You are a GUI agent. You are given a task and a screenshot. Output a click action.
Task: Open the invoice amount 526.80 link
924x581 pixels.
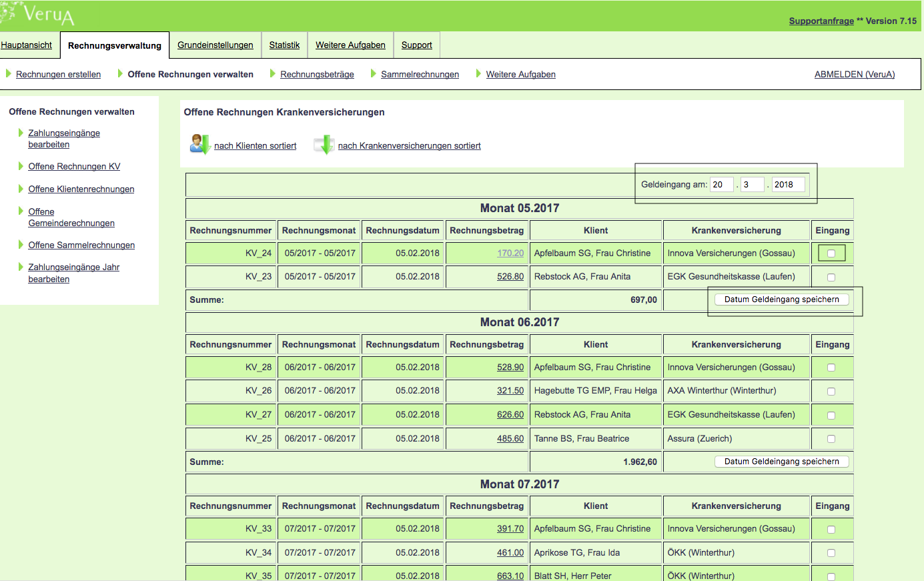coord(510,276)
